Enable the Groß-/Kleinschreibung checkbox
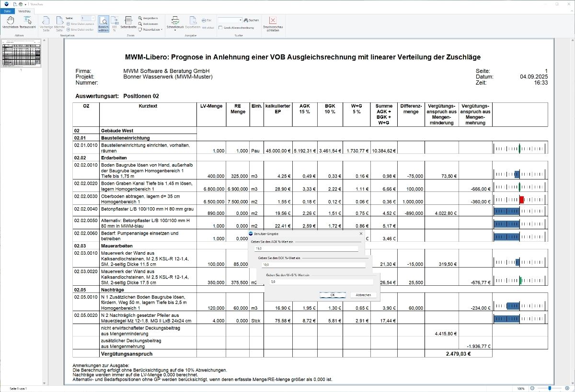The width and height of the screenshot is (575, 392). [220, 28]
